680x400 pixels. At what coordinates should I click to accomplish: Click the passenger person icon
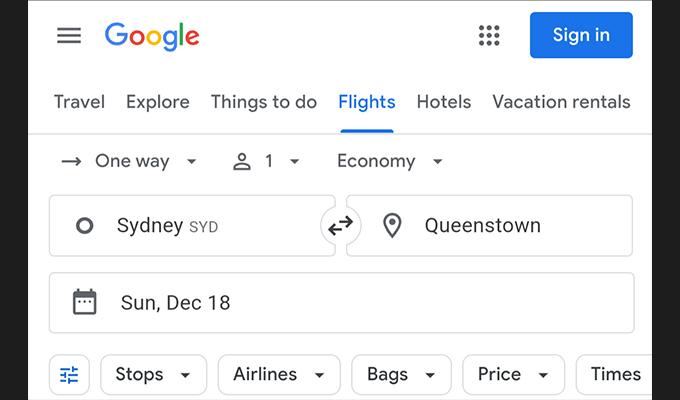tap(242, 162)
